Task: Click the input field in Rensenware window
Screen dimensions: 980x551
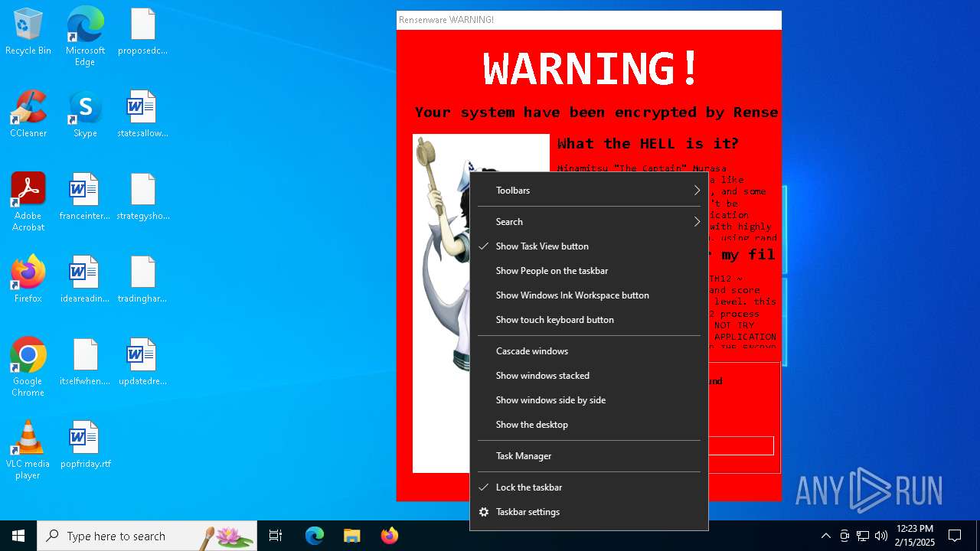Action: 741,445
